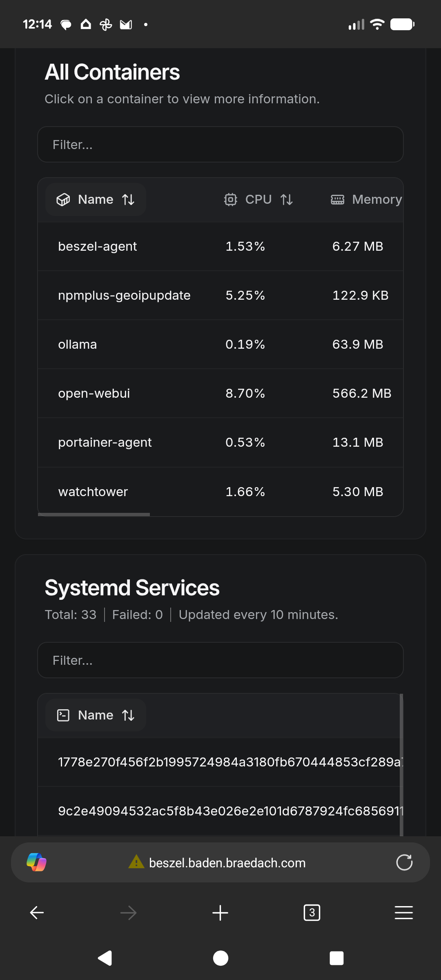This screenshot has width=441, height=980.
Task: Focus the Systemd Services filter field
Action: [x=220, y=660]
